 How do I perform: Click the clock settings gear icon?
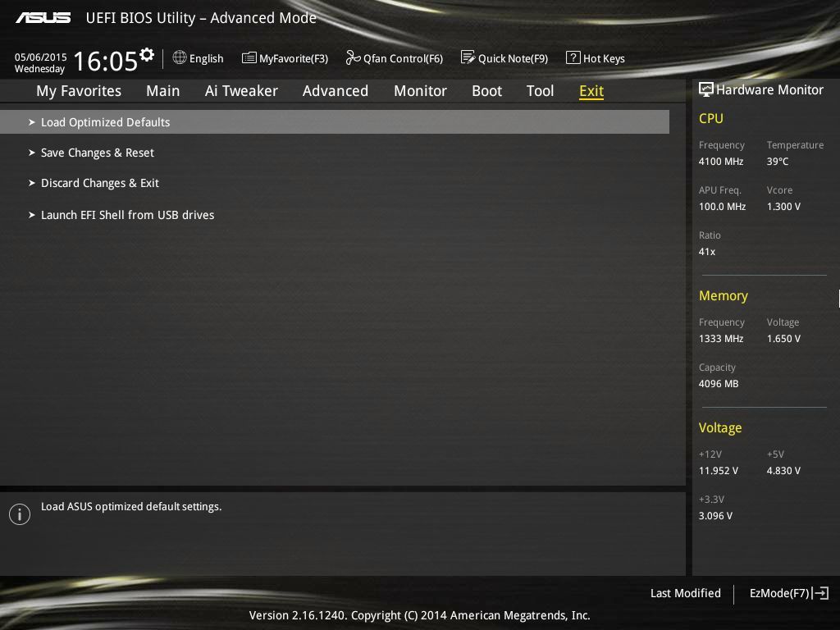147,55
